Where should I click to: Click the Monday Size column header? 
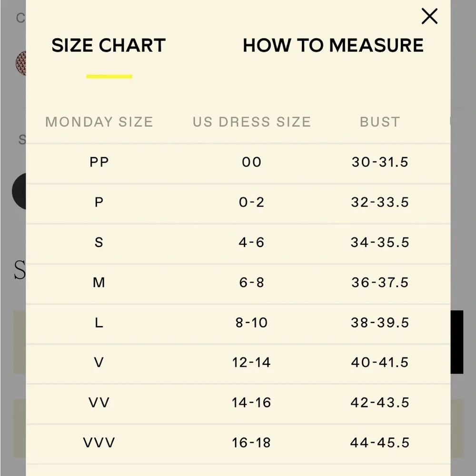99,122
